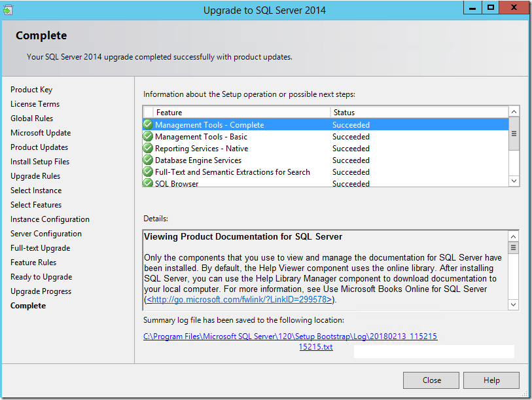Click Viewing Product Documentation for SQL Server heading
Viewport: 532px width, 400px height.
click(243, 237)
